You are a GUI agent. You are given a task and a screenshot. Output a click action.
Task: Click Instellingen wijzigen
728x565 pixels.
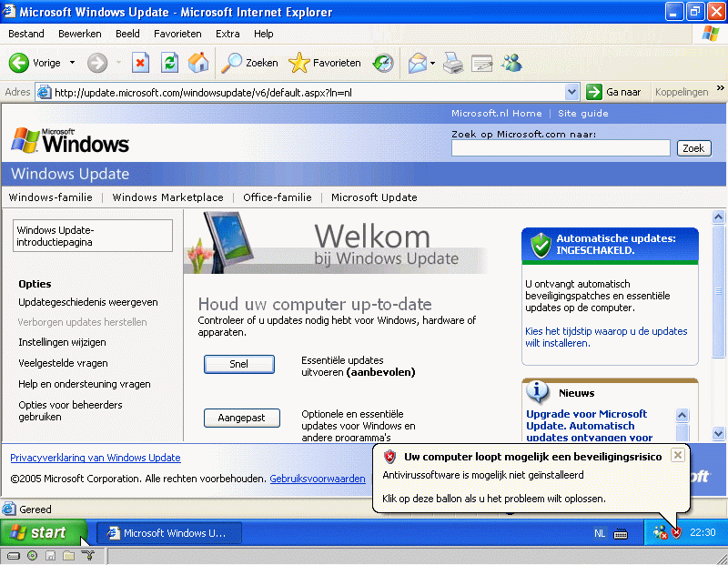point(62,342)
